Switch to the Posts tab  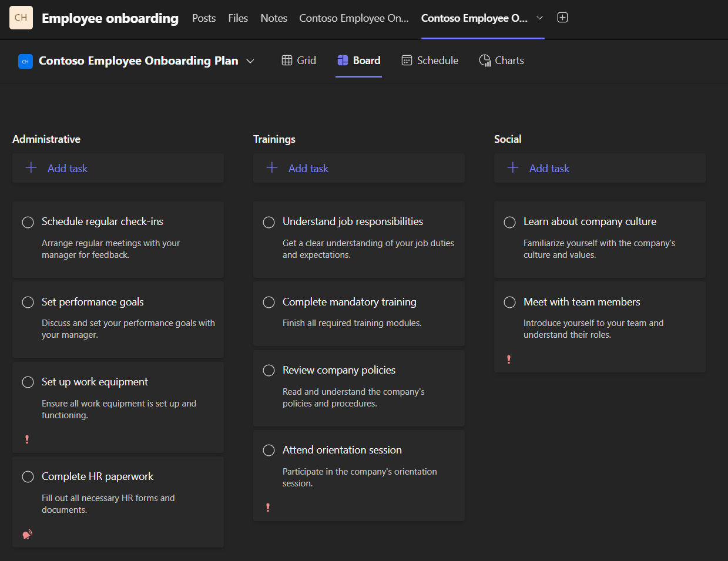tap(204, 18)
